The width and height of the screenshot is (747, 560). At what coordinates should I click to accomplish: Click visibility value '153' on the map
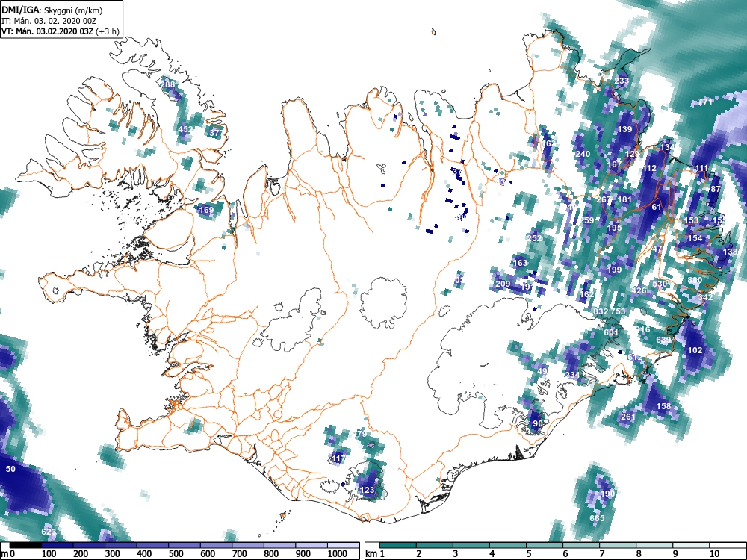pyautogui.click(x=691, y=220)
